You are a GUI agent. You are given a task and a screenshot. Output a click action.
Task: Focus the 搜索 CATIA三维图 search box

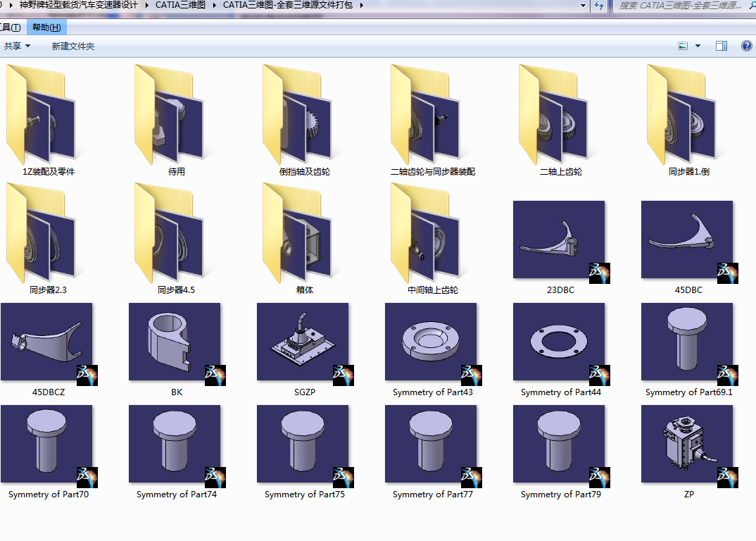[683, 6]
